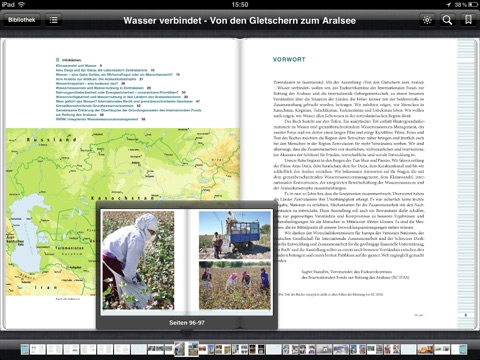
Task: Open Amu Darja und Syr Darja contents entry
Action: [x=105, y=70]
